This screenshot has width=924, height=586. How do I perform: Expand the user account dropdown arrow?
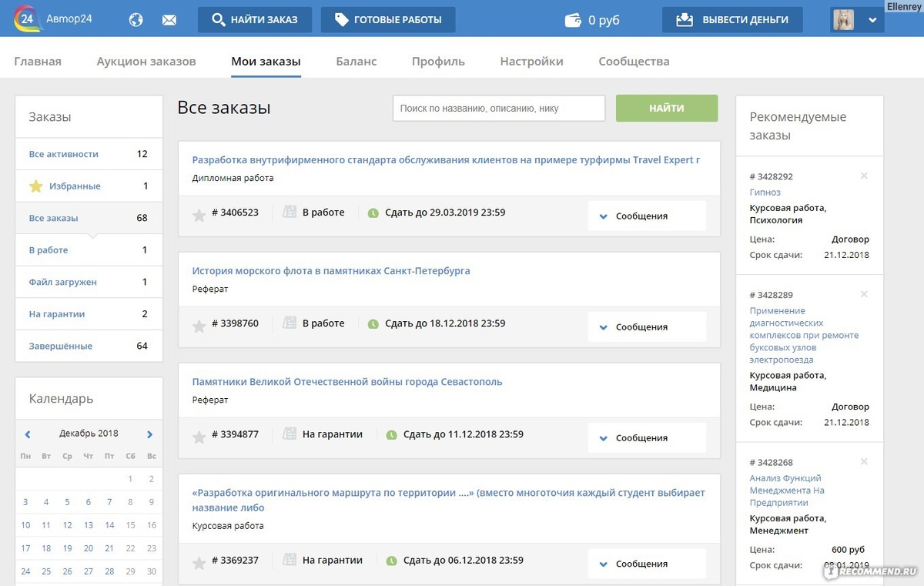872,20
